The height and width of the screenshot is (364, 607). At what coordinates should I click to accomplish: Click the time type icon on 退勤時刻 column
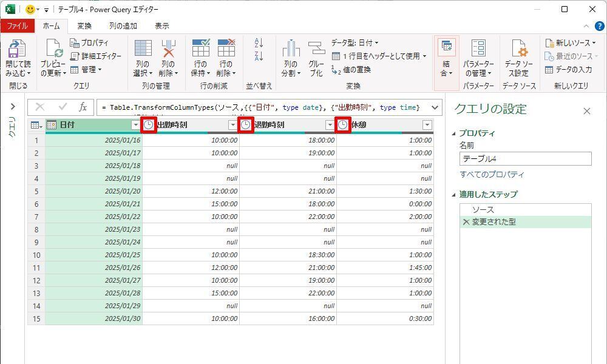click(x=245, y=125)
